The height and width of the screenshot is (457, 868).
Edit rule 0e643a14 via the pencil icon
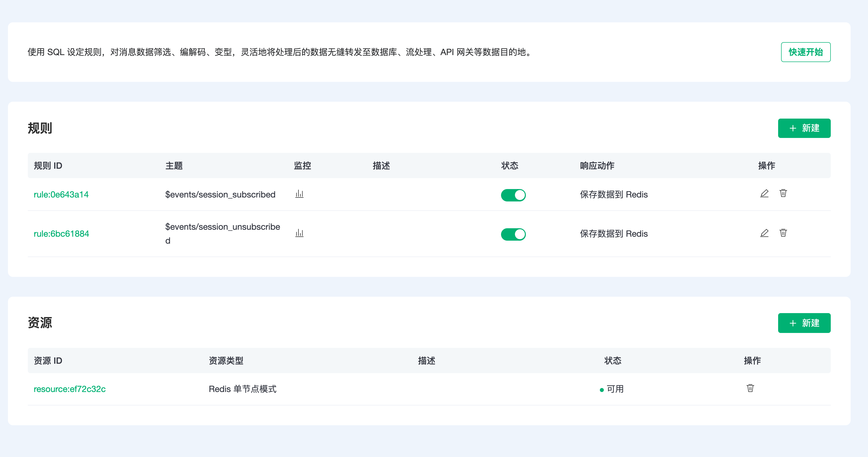coord(764,194)
